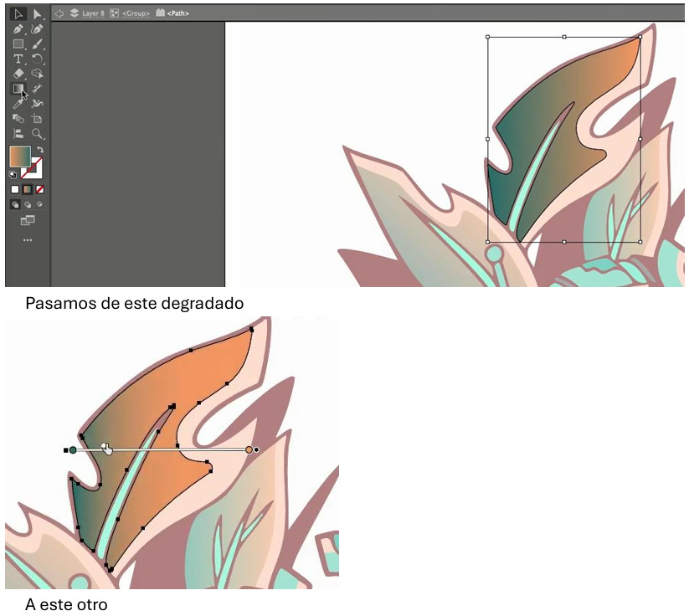The image size is (689, 616).
Task: Select the Paintbrush tool
Action: point(38,44)
